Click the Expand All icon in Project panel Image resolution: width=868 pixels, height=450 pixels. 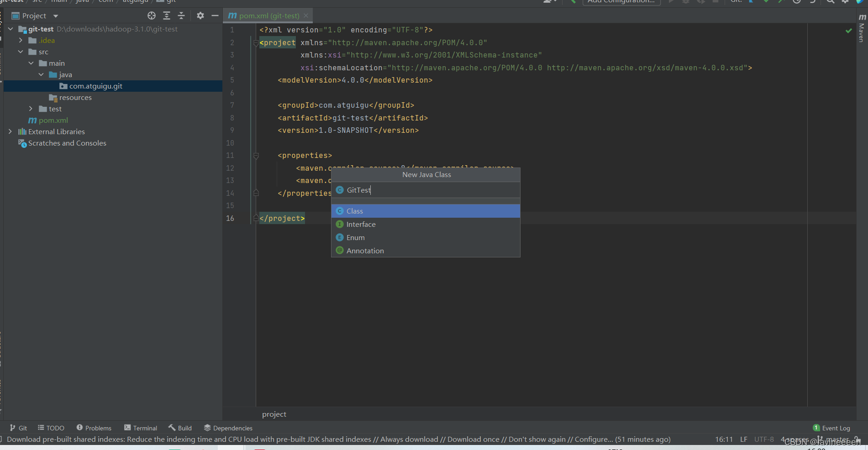click(167, 16)
